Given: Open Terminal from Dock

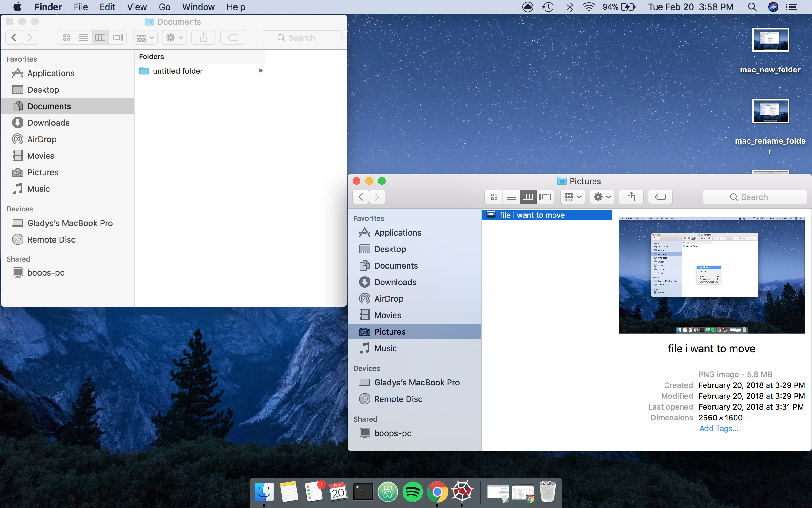Looking at the screenshot, I should pos(363,492).
